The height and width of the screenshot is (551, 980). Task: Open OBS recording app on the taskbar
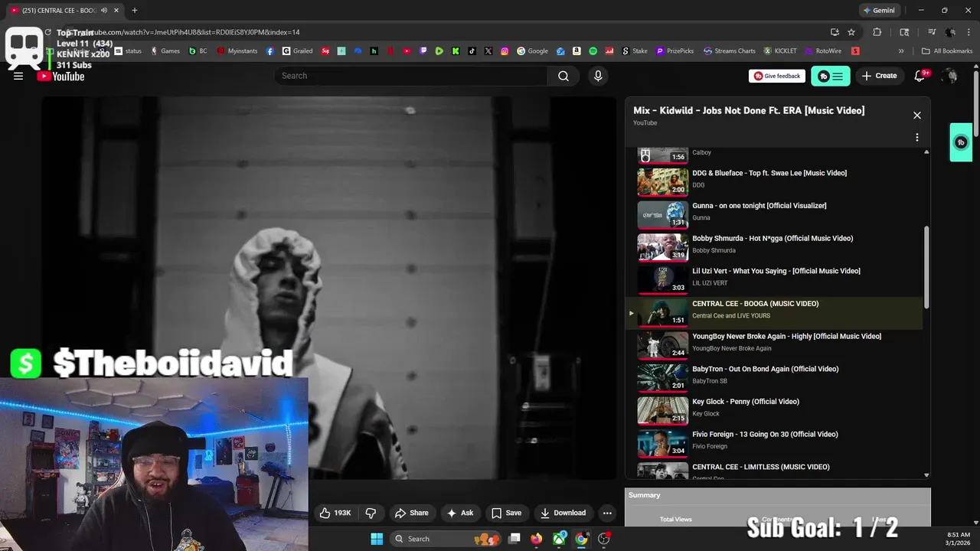(604, 539)
